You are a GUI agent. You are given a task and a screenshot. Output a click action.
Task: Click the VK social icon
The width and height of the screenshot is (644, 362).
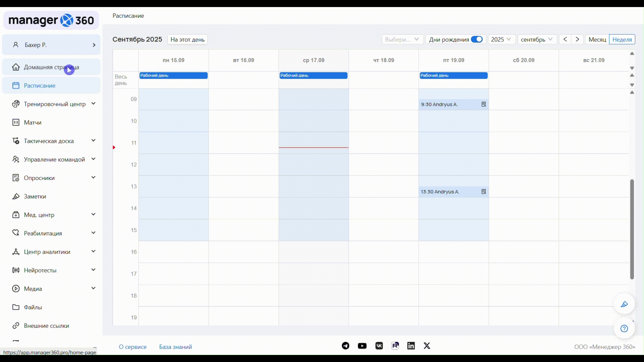click(379, 346)
